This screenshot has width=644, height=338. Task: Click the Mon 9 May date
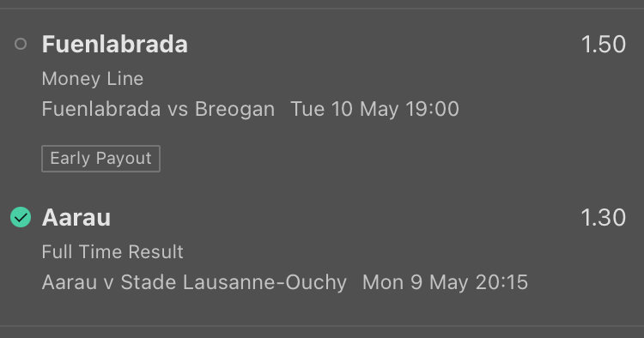(413, 282)
